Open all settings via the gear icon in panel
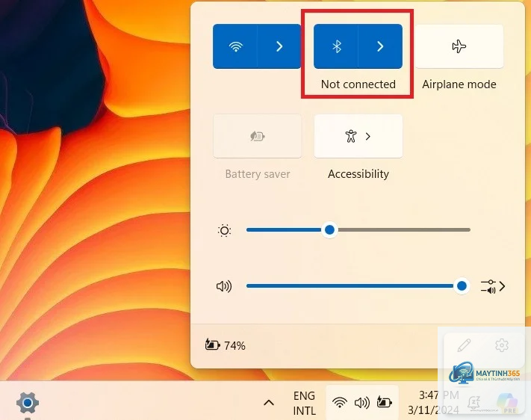The image size is (531, 420). pos(502,345)
